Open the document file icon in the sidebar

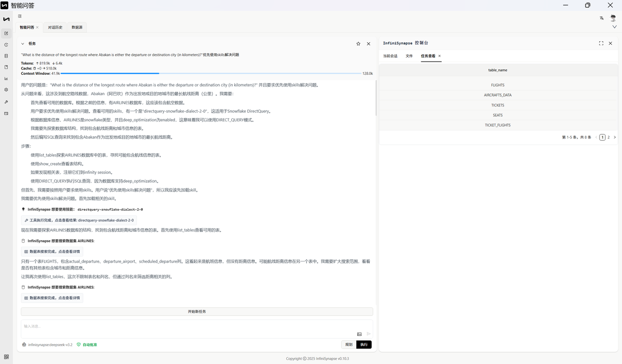tap(6, 67)
